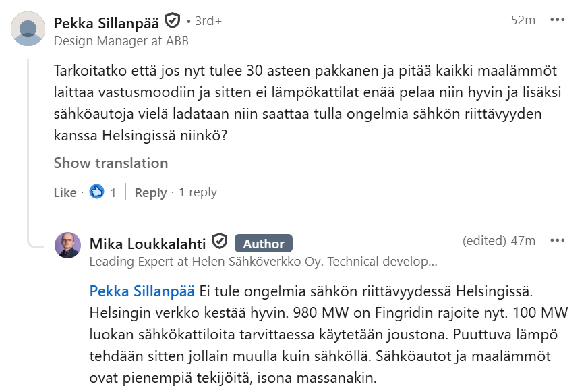Open options menu on Pekka's comment
The height and width of the screenshot is (390, 588).
coord(557,20)
